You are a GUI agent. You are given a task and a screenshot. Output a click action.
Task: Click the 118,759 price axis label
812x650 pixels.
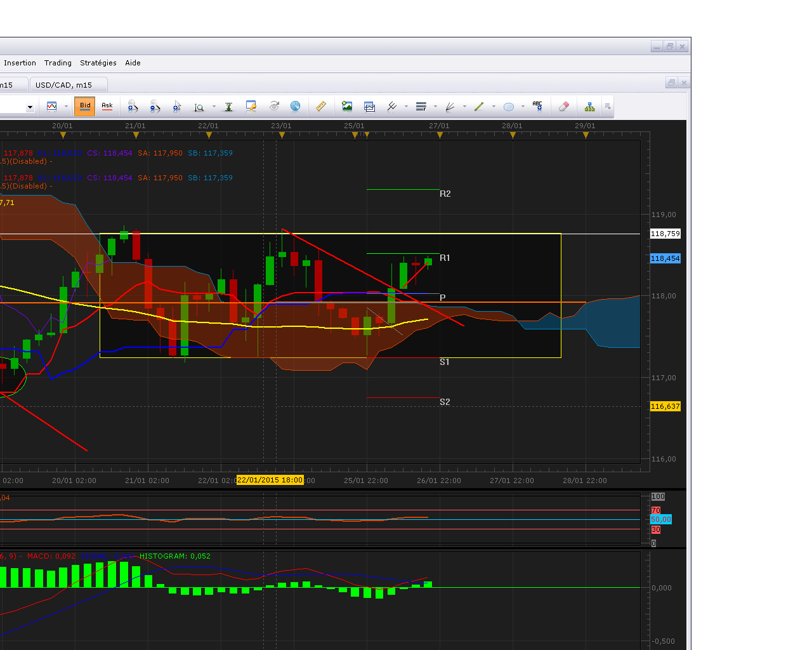[x=665, y=234]
